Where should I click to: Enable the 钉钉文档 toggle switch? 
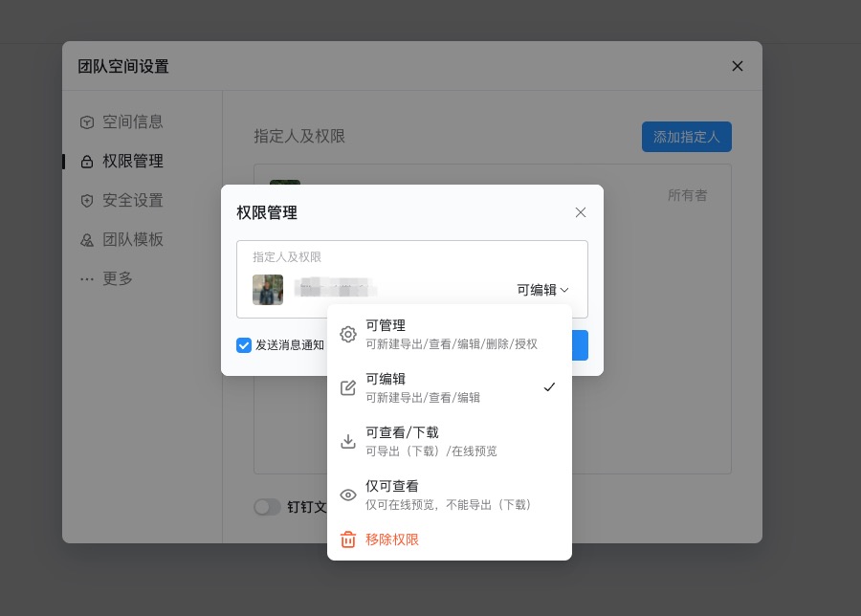point(268,507)
